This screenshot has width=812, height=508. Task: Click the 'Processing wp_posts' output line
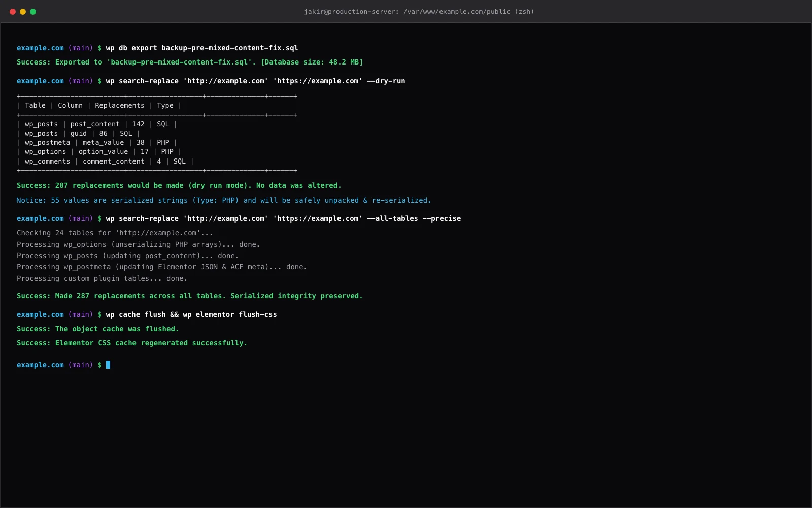(x=127, y=256)
